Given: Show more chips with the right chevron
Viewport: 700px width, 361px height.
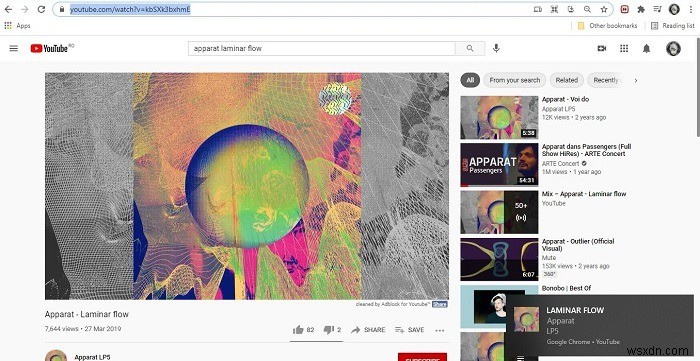Looking at the screenshot, I should [x=636, y=80].
